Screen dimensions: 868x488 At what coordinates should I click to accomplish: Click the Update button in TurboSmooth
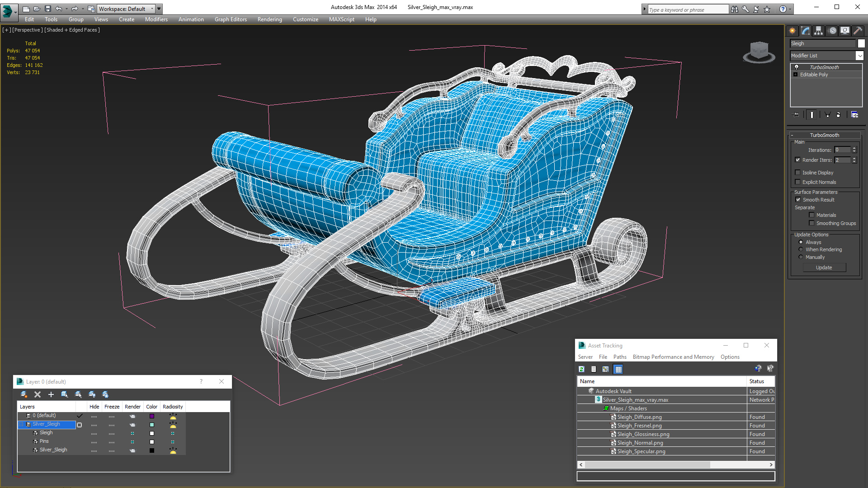[824, 267]
